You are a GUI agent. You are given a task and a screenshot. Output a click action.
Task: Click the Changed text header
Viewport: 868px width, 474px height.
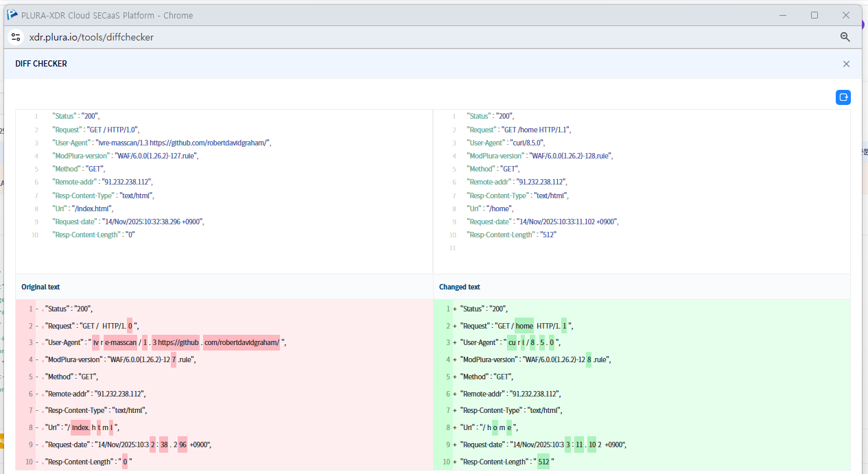pyautogui.click(x=460, y=287)
